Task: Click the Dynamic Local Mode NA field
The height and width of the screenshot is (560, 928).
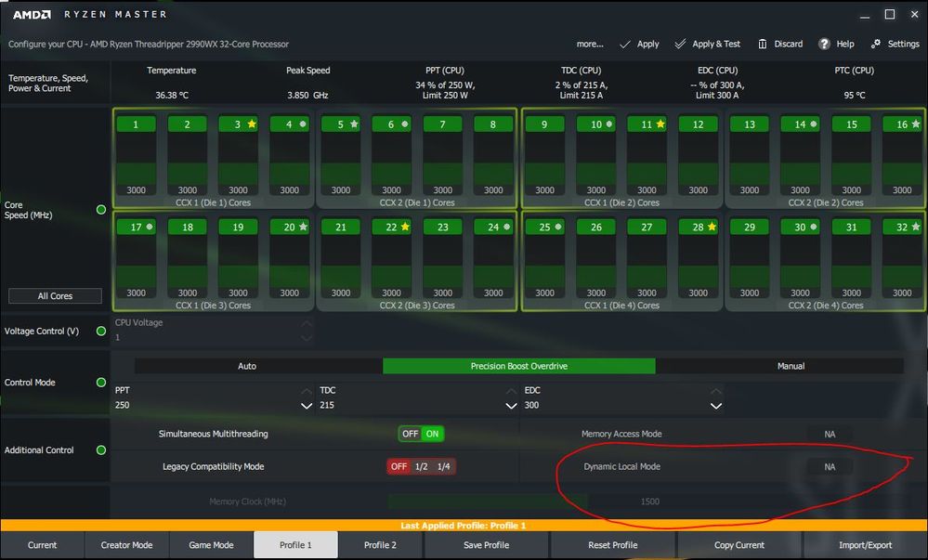Action: point(830,467)
